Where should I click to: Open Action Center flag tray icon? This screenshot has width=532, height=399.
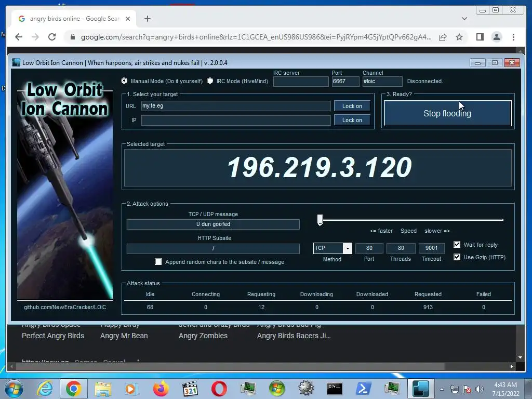pyautogui.click(x=467, y=389)
